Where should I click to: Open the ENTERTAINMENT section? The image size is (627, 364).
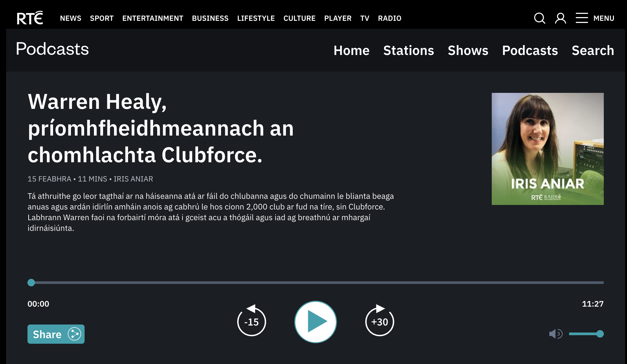pyautogui.click(x=153, y=18)
